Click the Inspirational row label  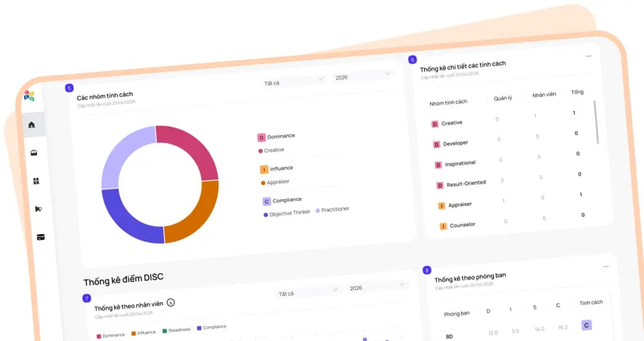coord(460,163)
